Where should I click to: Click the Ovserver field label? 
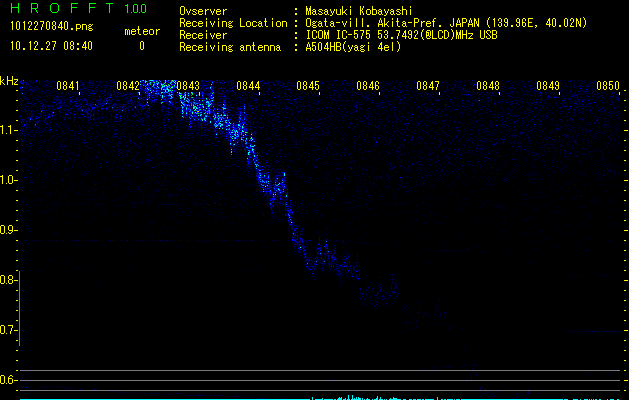pyautogui.click(x=203, y=11)
